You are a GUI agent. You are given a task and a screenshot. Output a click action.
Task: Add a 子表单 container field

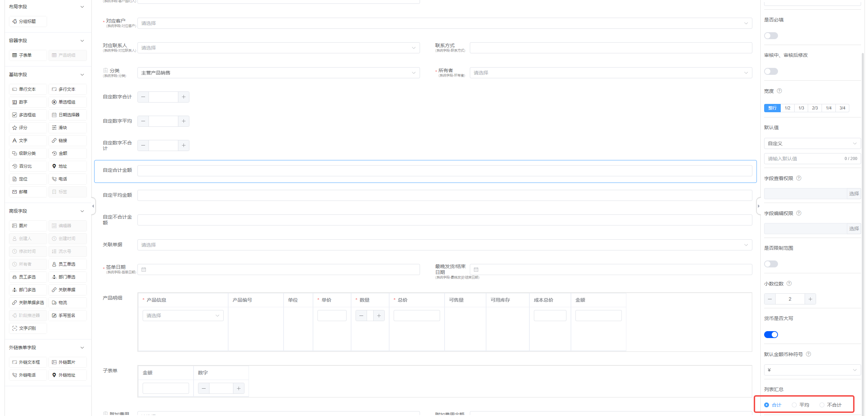(x=28, y=55)
